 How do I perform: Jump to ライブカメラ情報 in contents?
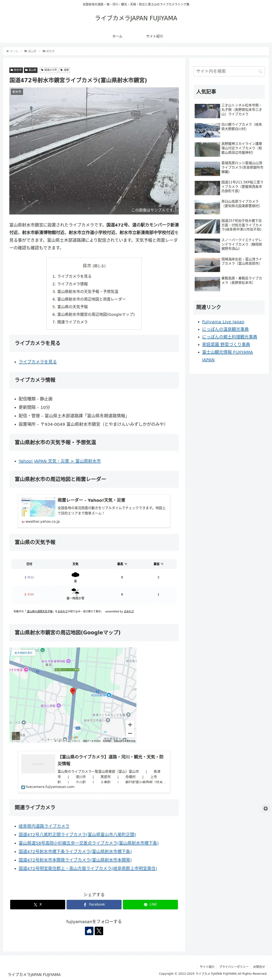tap(72, 284)
